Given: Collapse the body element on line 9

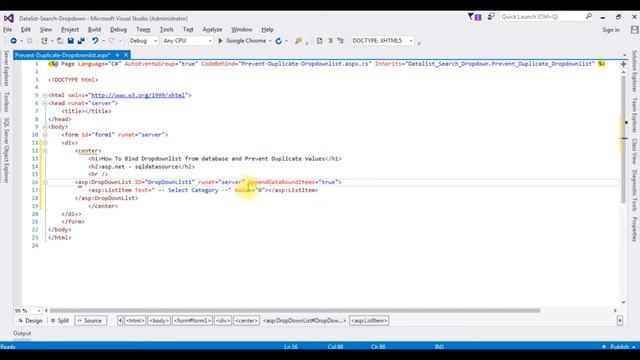Looking at the screenshot, I should point(45,127).
